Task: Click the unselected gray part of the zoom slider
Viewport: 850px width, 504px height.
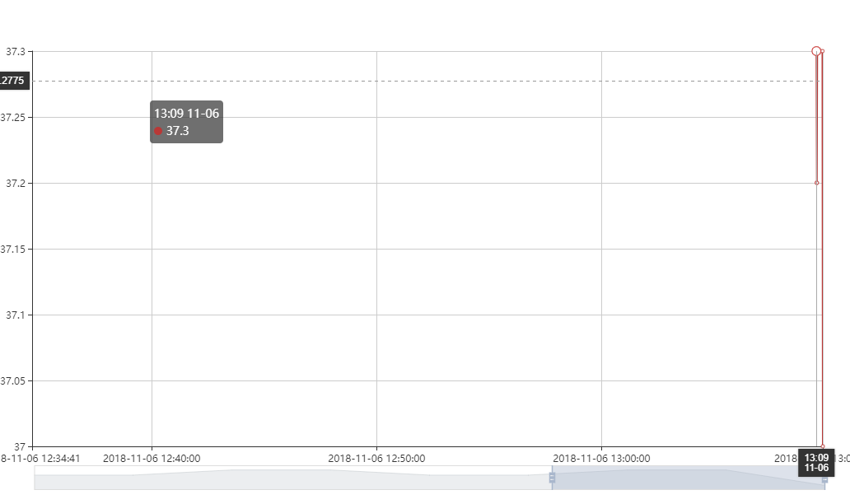Action: point(292,478)
